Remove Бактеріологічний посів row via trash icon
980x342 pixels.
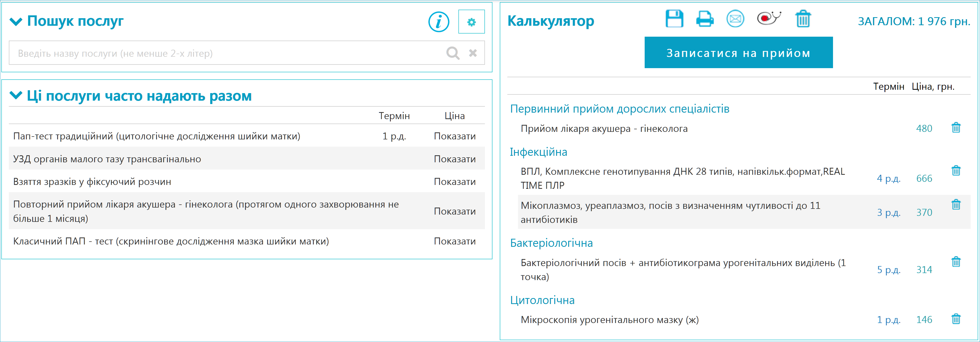956,262
